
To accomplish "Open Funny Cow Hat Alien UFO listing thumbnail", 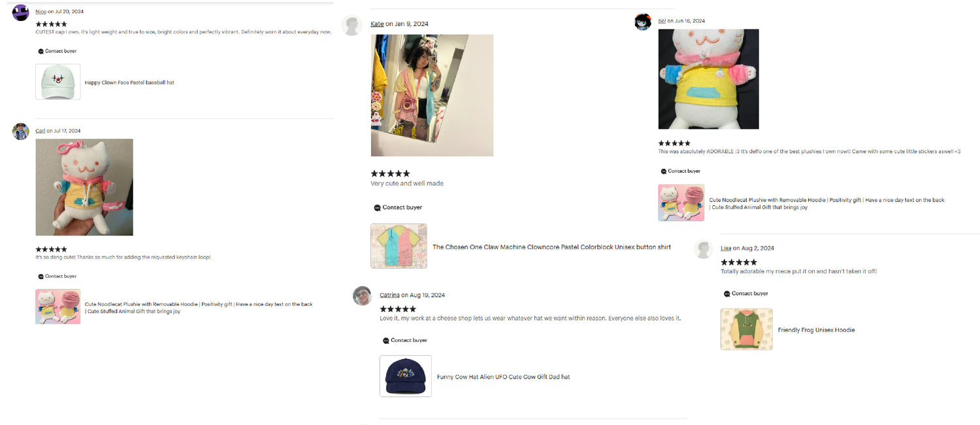I will pos(405,376).
